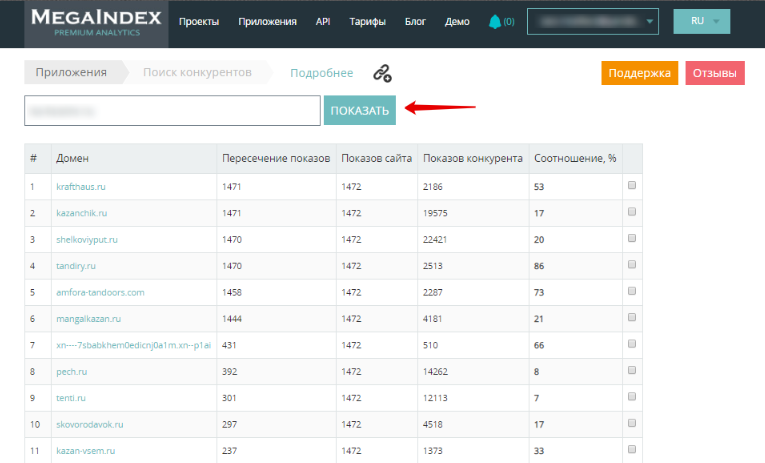Viewport: 765px width, 463px height.
Task: Open the Приложения menu in header
Action: 267,21
